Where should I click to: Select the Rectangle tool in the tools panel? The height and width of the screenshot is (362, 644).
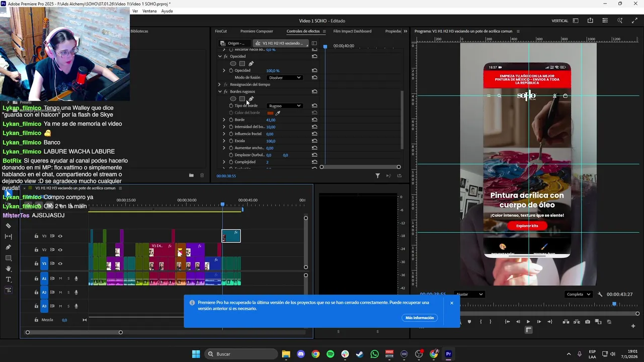click(x=8, y=258)
